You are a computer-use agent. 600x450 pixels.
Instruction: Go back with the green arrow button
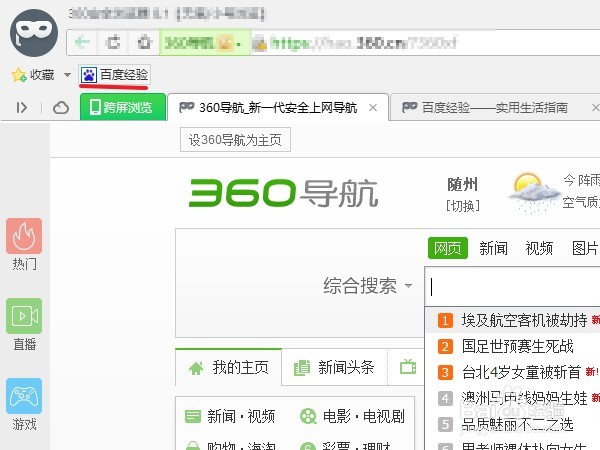coord(82,42)
